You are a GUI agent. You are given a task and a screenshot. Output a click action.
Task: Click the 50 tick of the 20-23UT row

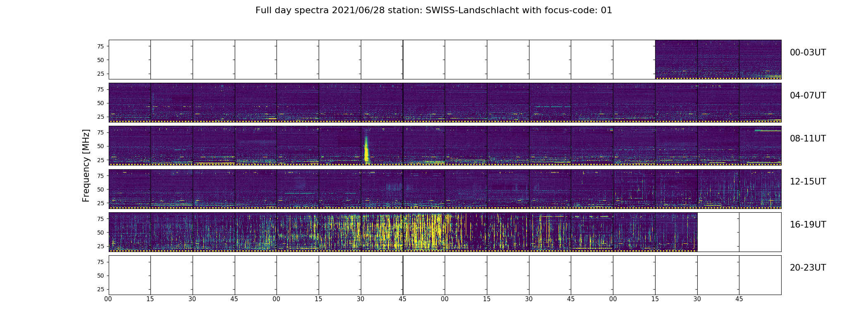point(100,276)
